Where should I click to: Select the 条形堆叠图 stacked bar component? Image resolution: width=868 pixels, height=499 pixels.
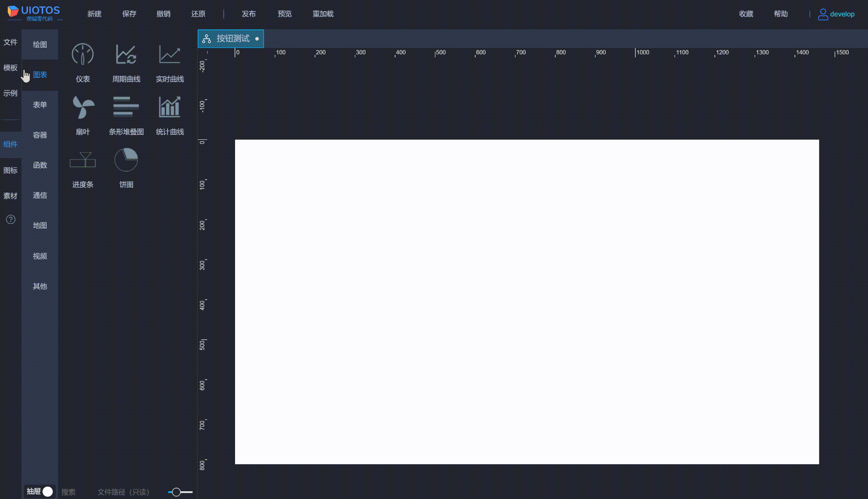(x=126, y=116)
